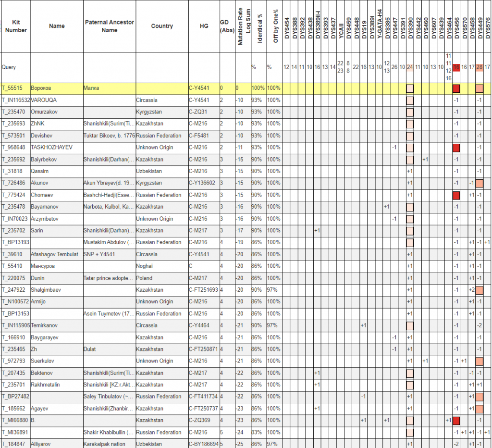Image resolution: width=492 pixels, height=448 pixels.
Task: Click haplogroup C-Y136602 for Akunov
Action: coord(202,183)
